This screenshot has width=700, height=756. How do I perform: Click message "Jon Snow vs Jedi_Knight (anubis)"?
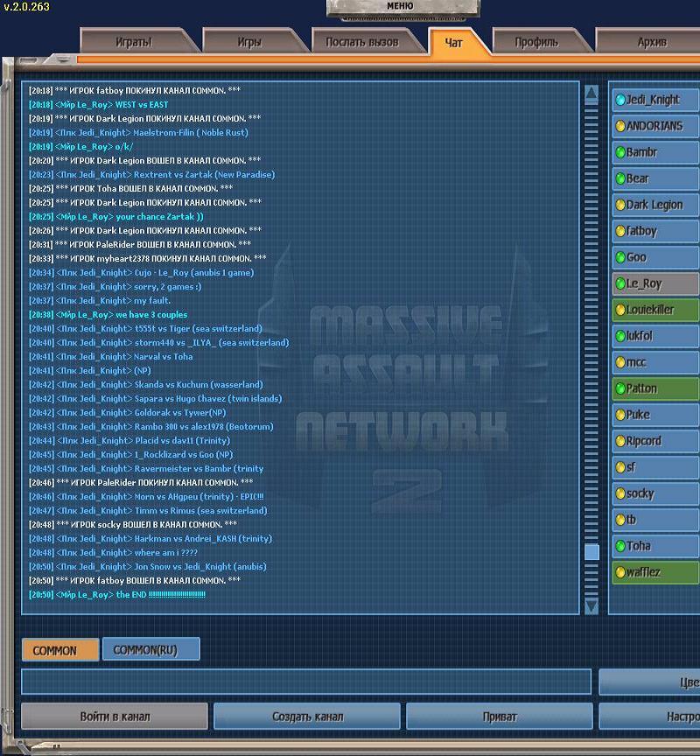tap(200, 566)
